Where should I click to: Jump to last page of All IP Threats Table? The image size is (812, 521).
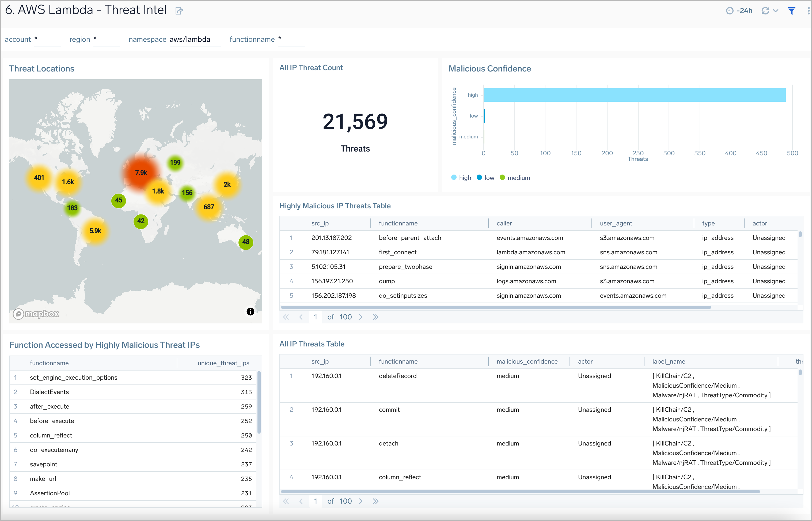375,501
